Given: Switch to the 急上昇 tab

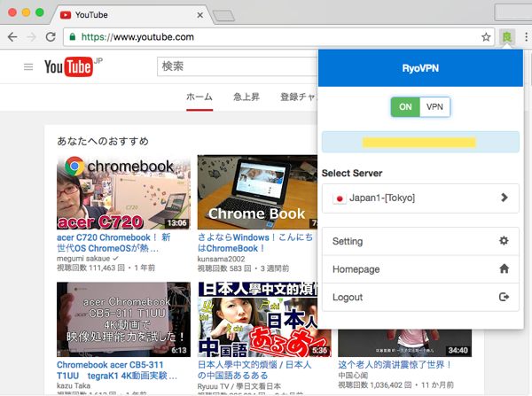Looking at the screenshot, I should click(x=246, y=97).
